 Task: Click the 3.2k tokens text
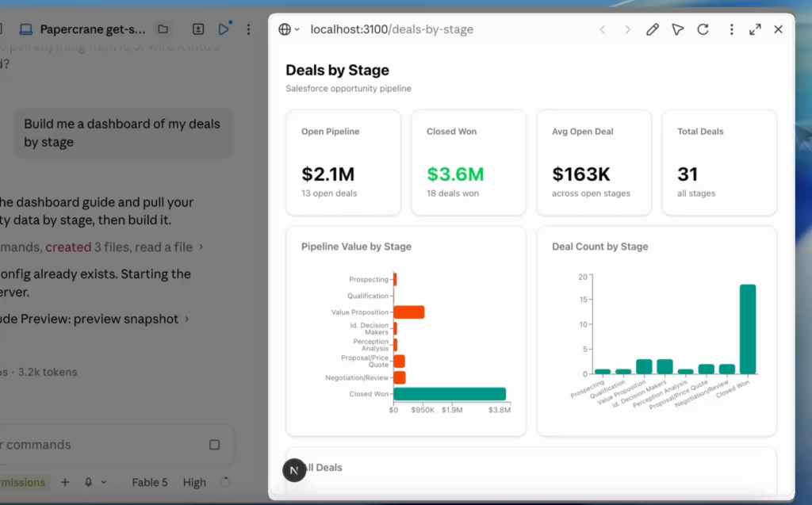click(48, 372)
